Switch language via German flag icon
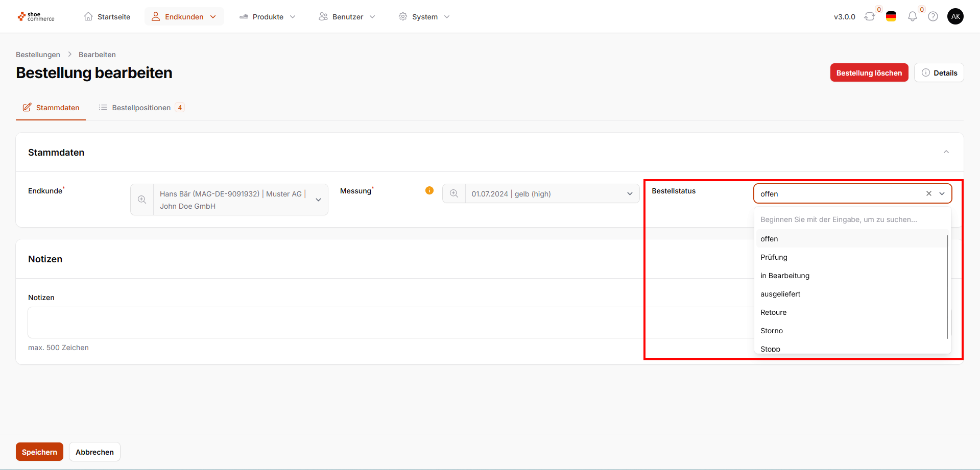Image resolution: width=980 pixels, height=470 pixels. 891,16
